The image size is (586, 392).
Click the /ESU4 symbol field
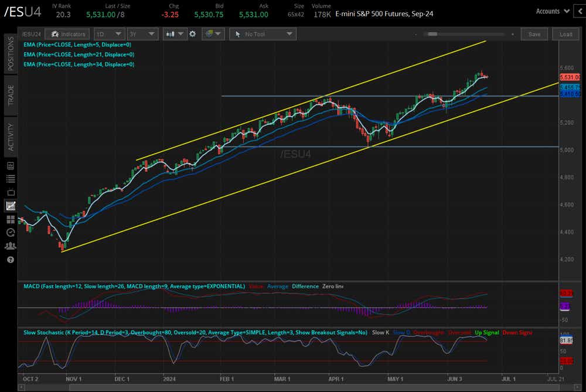[x=22, y=12]
